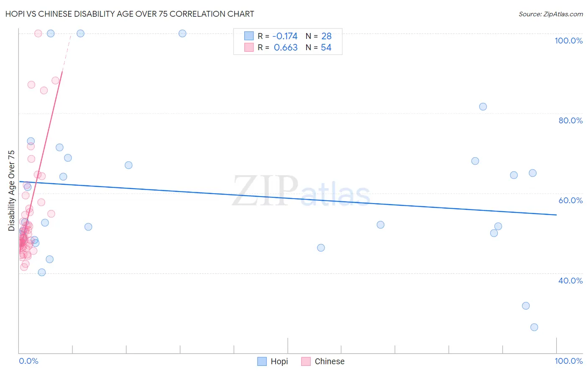Image resolution: width=588 pixels, height=373 pixels.
Task: Click the Hopi point near 82% on right
Action: [483, 107]
